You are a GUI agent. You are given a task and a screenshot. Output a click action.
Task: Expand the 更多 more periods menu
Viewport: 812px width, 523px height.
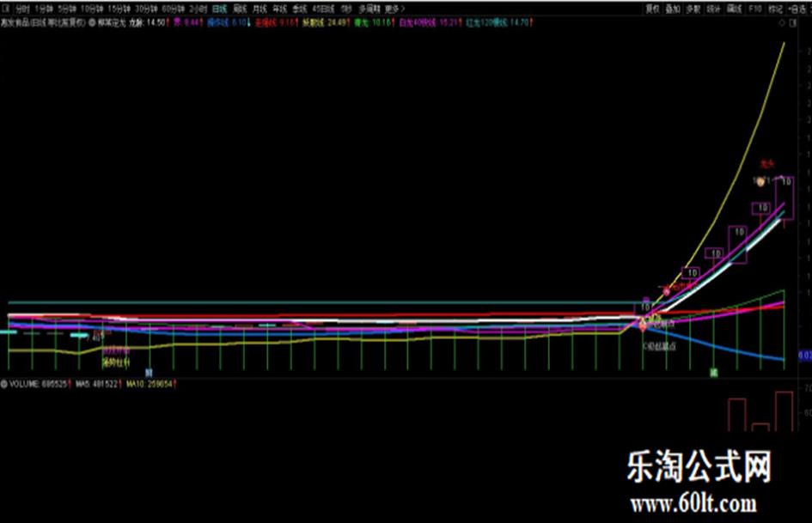pyautogui.click(x=394, y=9)
